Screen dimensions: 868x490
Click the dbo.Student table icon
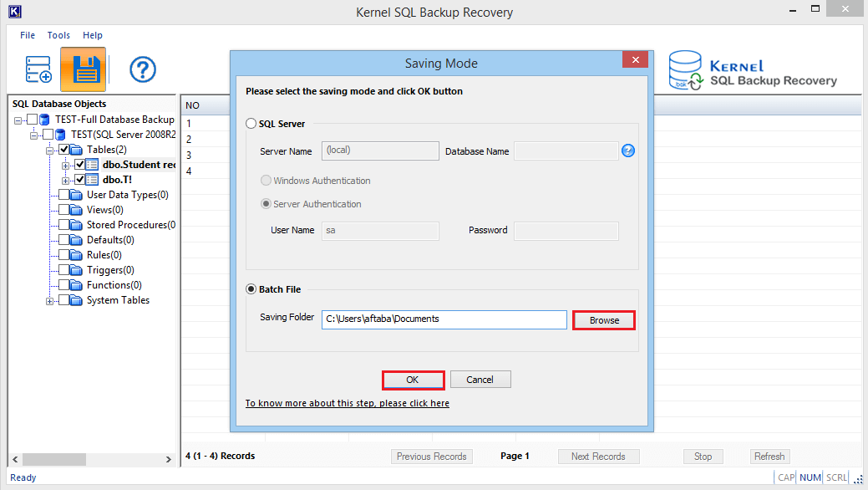coord(93,165)
